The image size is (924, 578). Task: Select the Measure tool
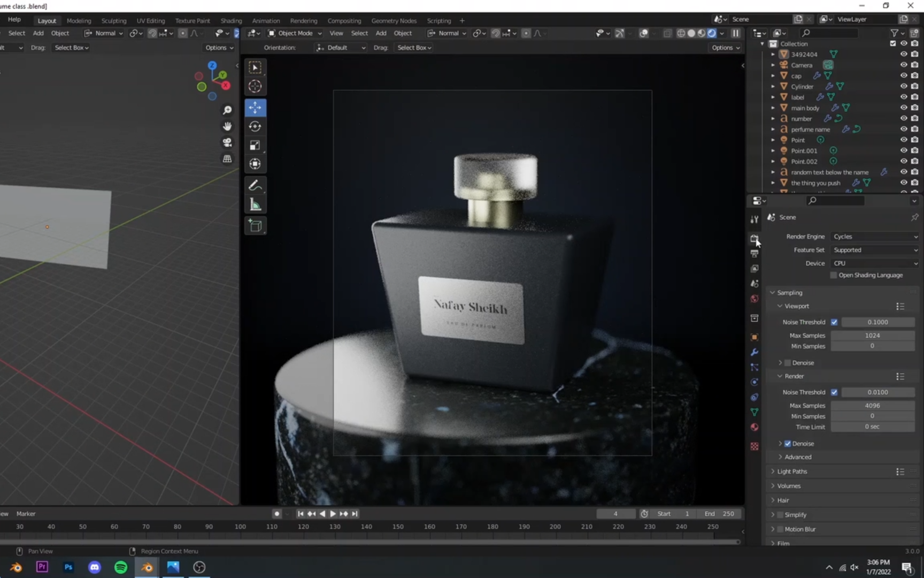pos(255,204)
